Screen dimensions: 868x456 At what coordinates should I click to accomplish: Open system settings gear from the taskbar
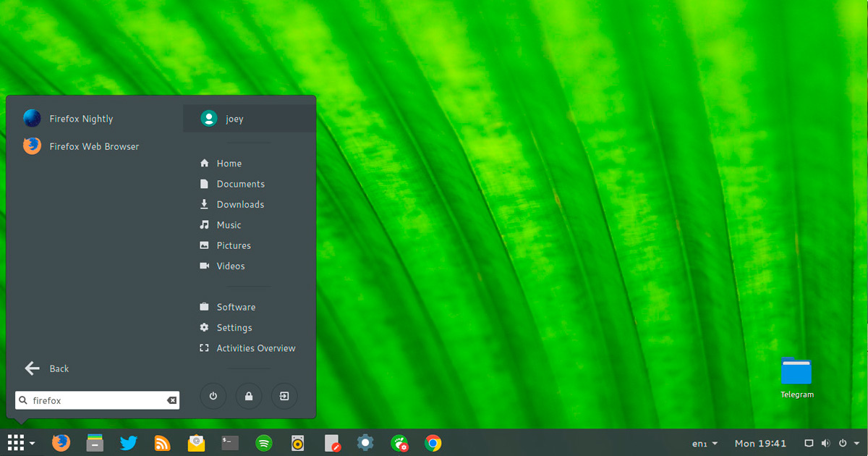tap(365, 442)
